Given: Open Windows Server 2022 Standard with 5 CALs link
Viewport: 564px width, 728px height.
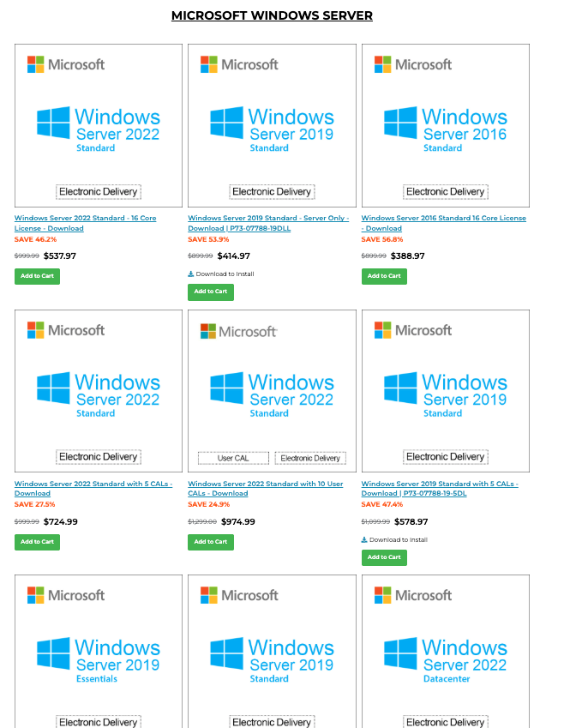Looking at the screenshot, I should pos(93,489).
